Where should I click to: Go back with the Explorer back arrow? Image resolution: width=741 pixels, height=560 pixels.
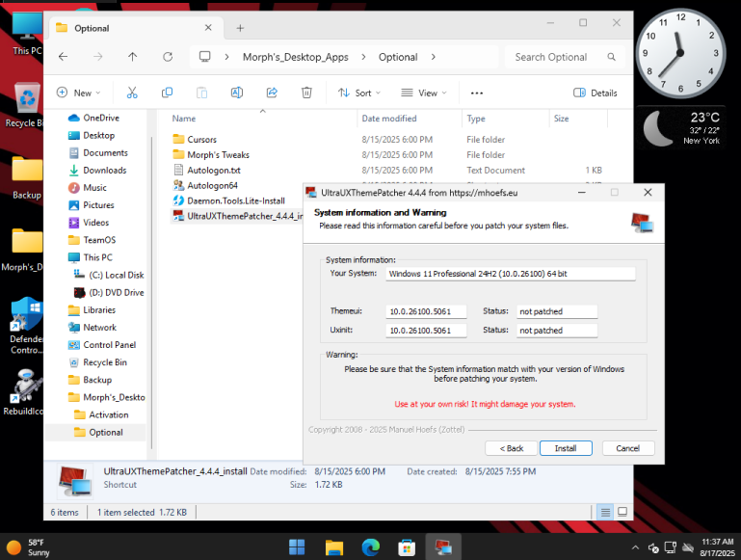tap(63, 57)
